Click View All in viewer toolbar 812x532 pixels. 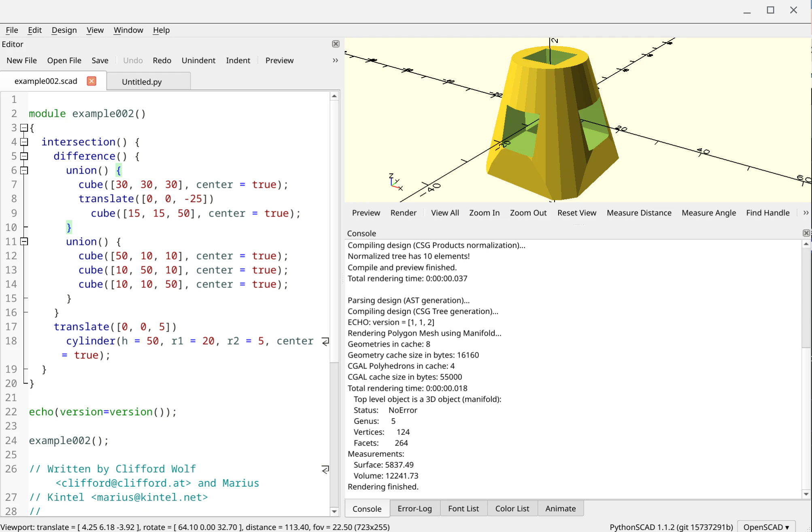445,213
